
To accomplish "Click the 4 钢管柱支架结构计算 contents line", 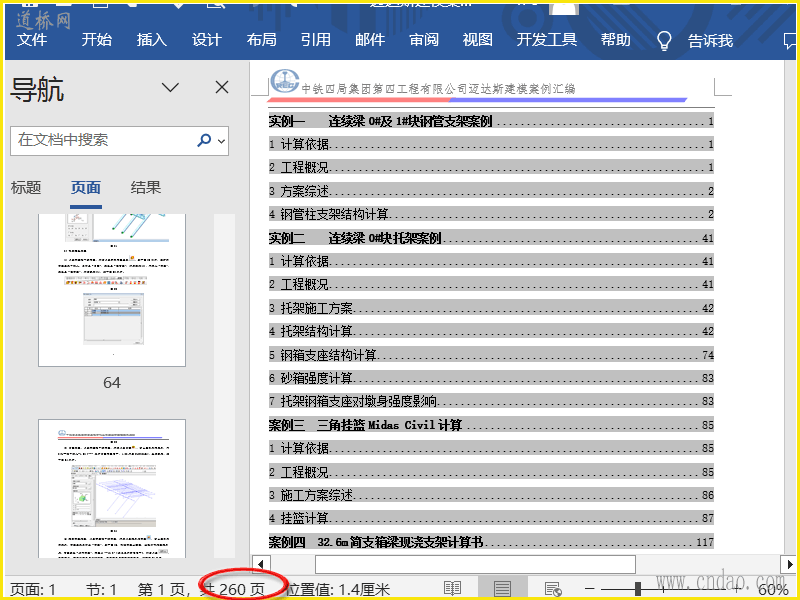I will coord(491,214).
